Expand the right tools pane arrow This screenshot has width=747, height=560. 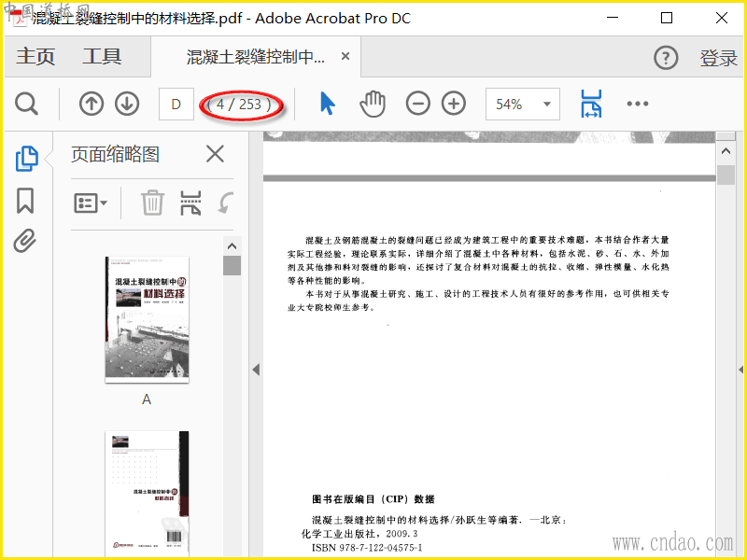pos(741,369)
